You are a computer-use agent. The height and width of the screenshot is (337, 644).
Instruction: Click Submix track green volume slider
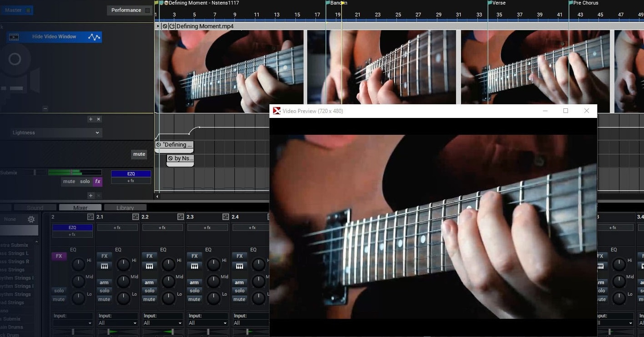(75, 173)
